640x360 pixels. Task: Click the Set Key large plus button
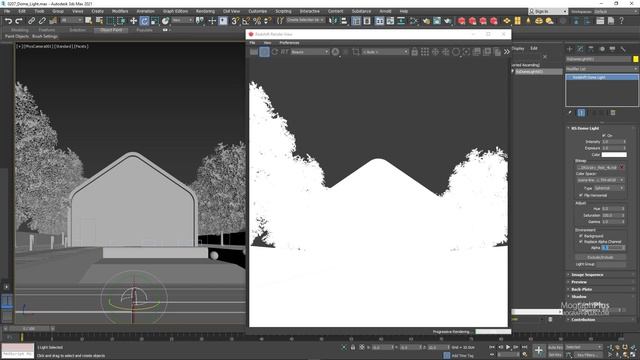click(539, 350)
